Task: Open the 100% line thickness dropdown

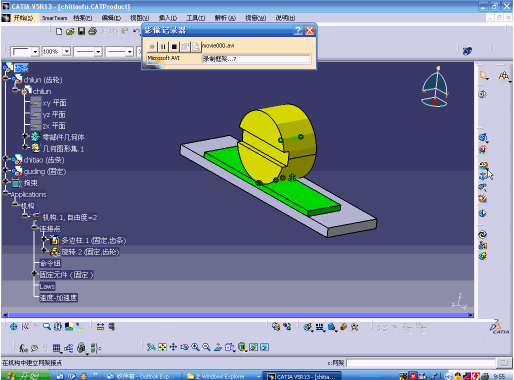Action: point(67,52)
